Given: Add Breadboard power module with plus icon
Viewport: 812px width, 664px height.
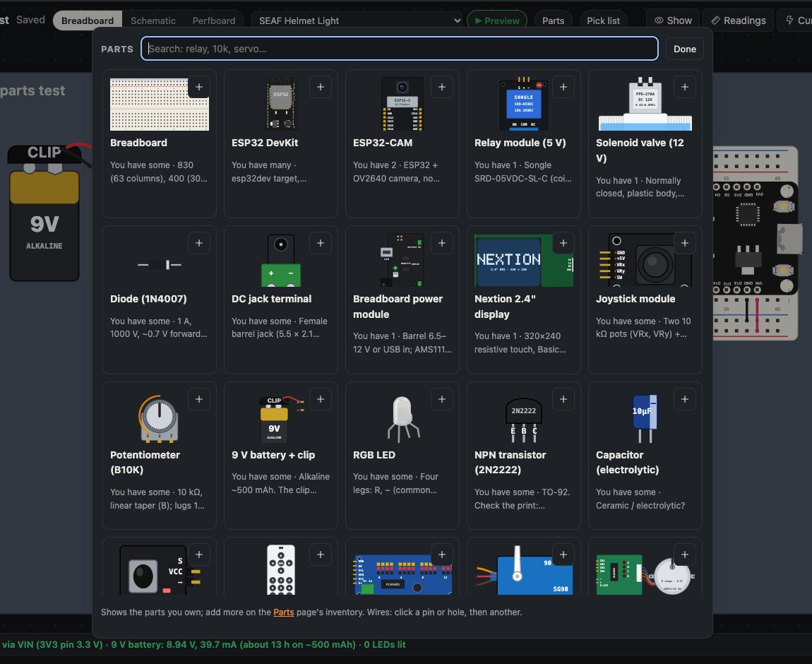Looking at the screenshot, I should (x=442, y=243).
